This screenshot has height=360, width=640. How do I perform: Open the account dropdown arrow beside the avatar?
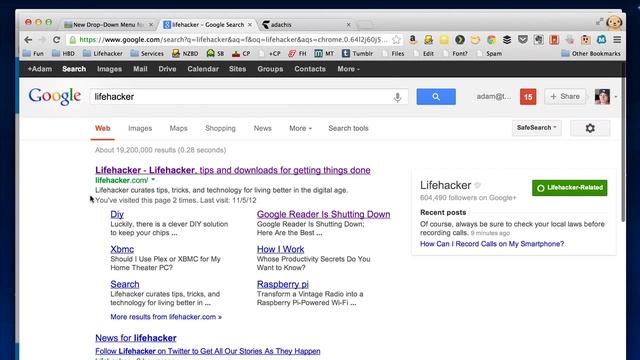tap(616, 97)
